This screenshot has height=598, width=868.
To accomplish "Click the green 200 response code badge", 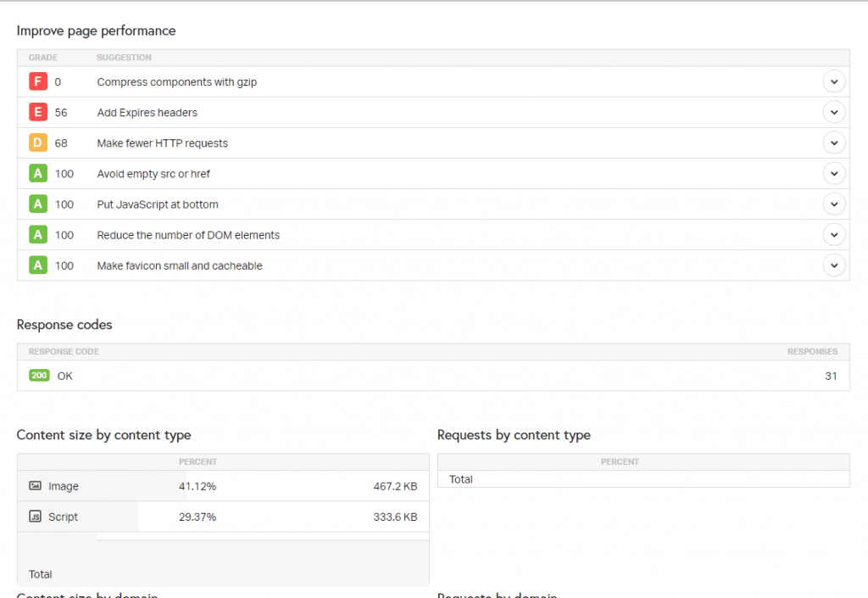I will coord(39,376).
